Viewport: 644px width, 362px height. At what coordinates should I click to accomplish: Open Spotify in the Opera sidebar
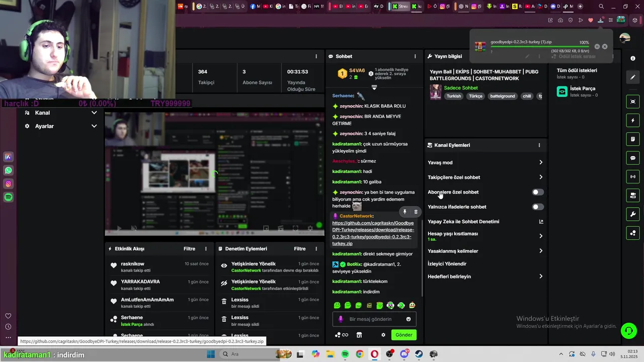pos(9,198)
